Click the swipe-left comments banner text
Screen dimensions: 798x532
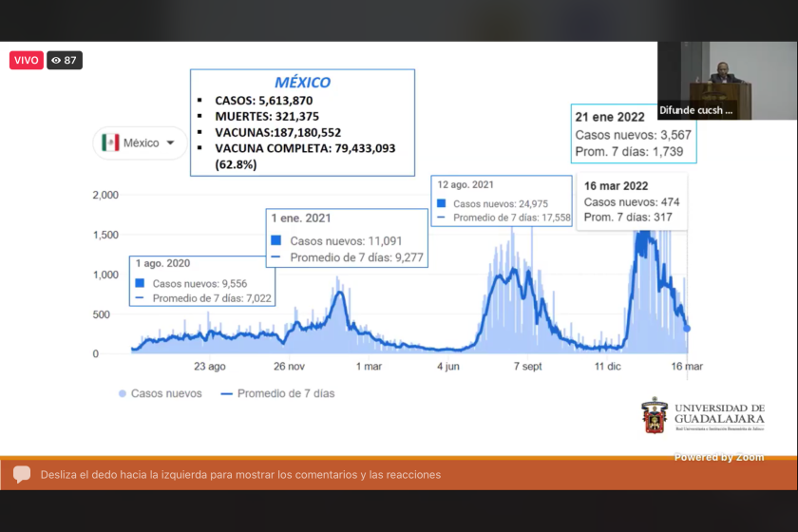coord(240,474)
